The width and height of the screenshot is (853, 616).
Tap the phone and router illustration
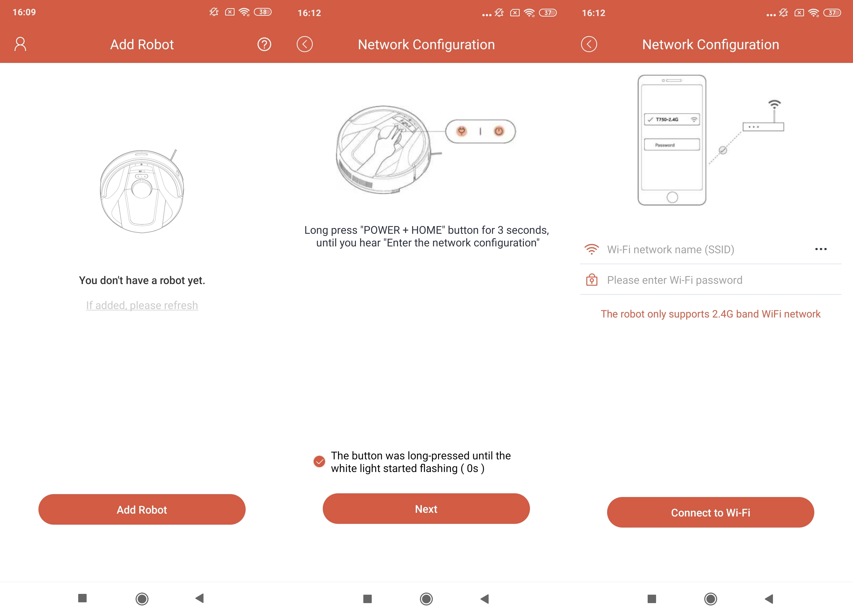pyautogui.click(x=711, y=140)
